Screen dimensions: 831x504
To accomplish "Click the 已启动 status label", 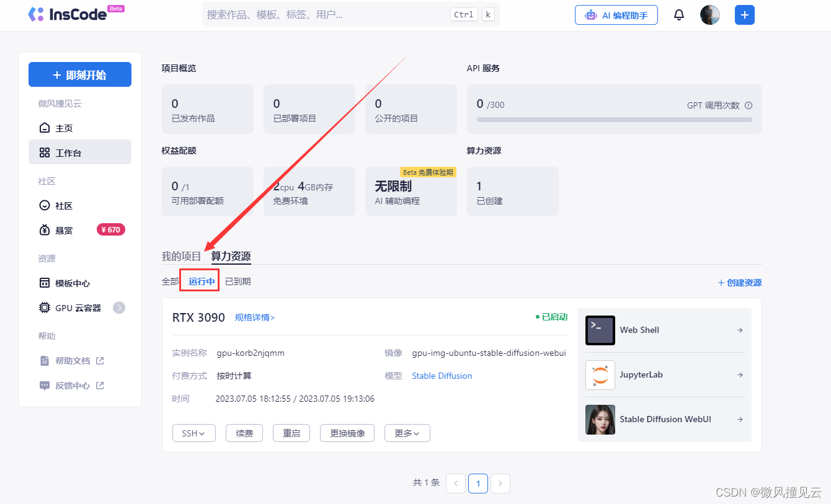I will 552,317.
